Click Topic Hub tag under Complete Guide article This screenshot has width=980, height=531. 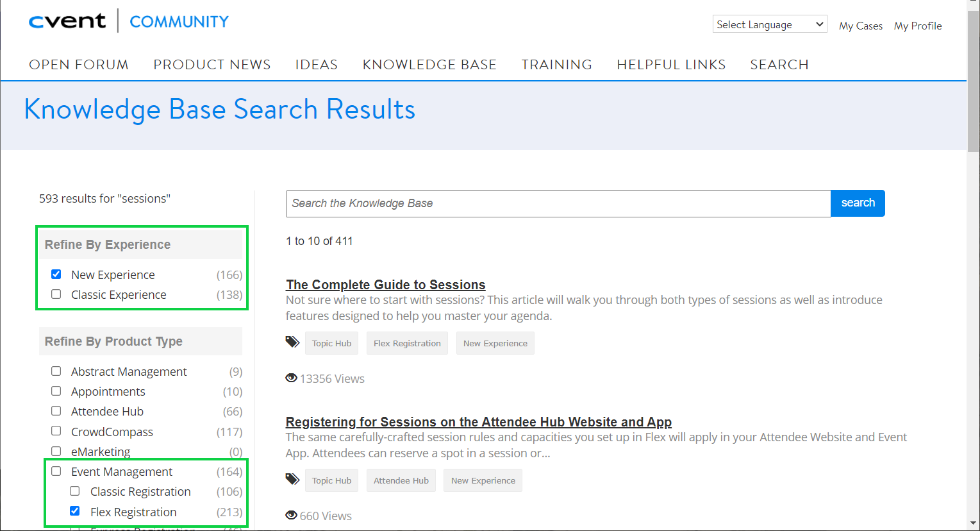click(331, 343)
